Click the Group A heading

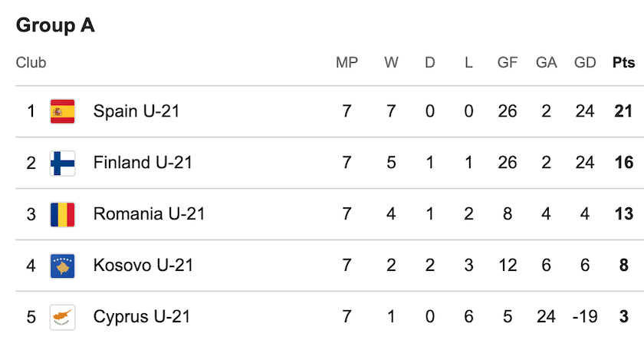coord(55,25)
